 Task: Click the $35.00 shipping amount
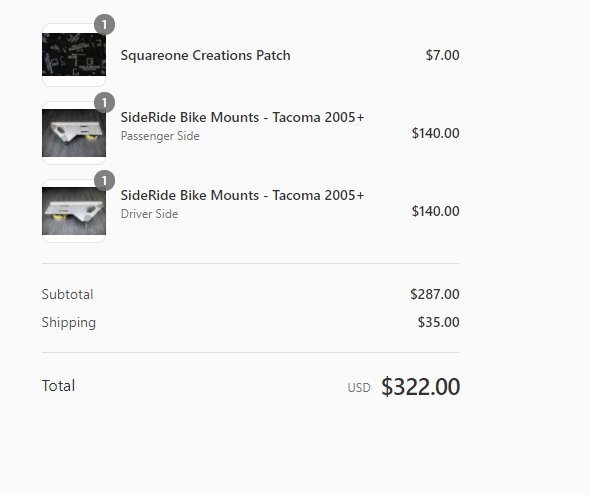[439, 322]
